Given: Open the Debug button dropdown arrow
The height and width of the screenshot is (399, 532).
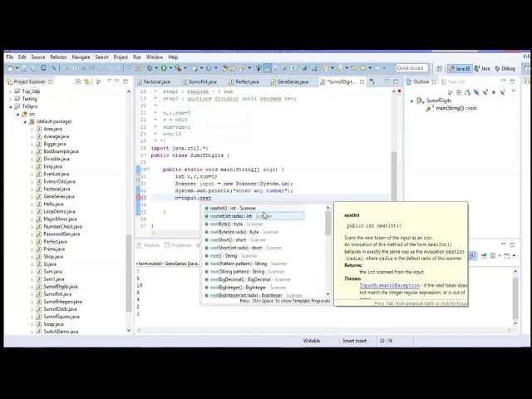Looking at the screenshot, I should click(x=156, y=68).
